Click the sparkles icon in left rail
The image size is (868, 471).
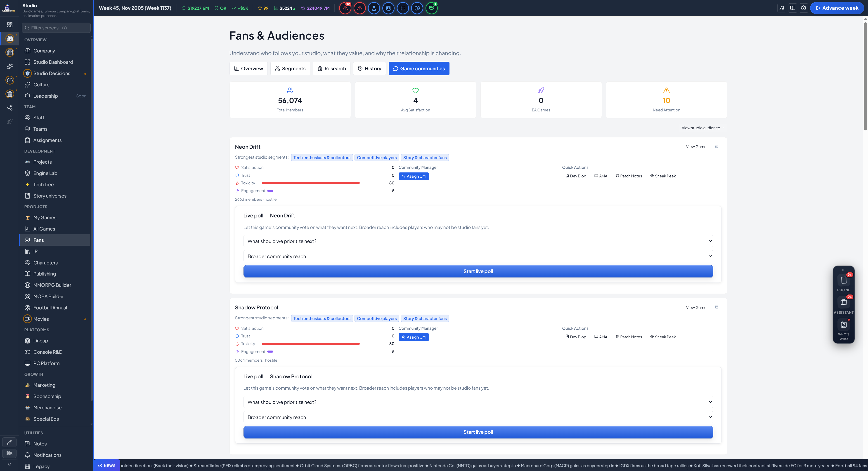coord(10,66)
